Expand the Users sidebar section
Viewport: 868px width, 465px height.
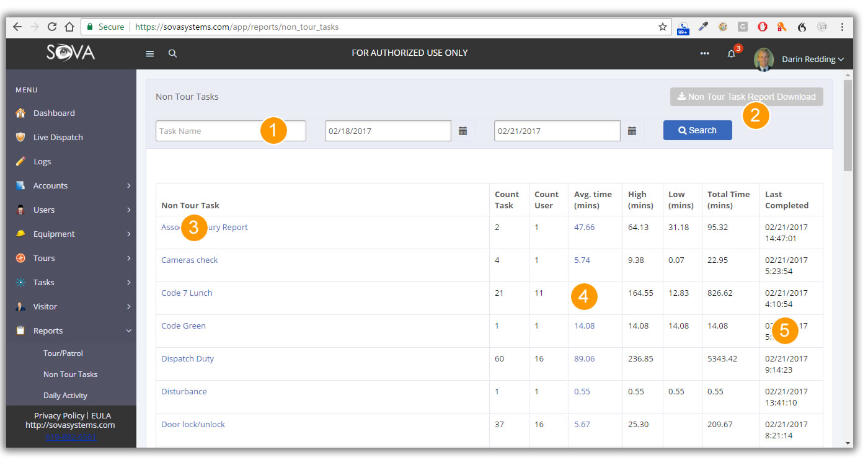point(71,210)
